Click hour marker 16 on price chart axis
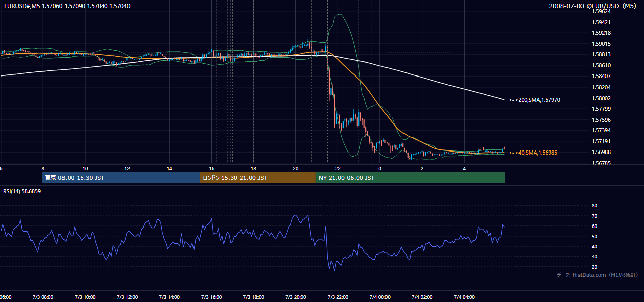Image resolution: width=644 pixels, height=302 pixels. (x=212, y=168)
